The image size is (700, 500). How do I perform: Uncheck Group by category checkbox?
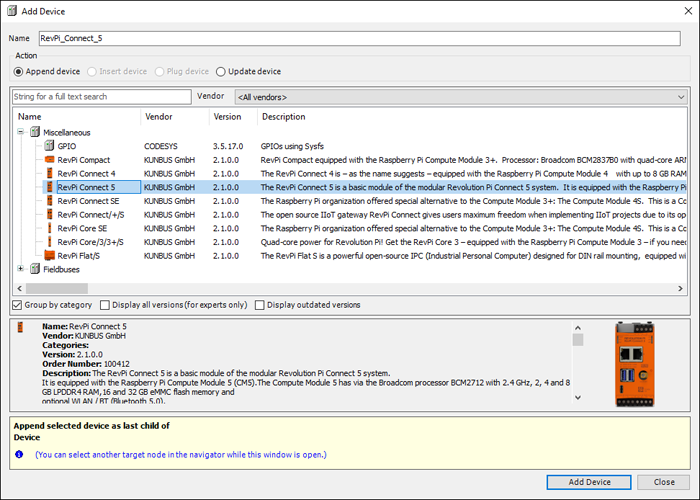(x=15, y=305)
